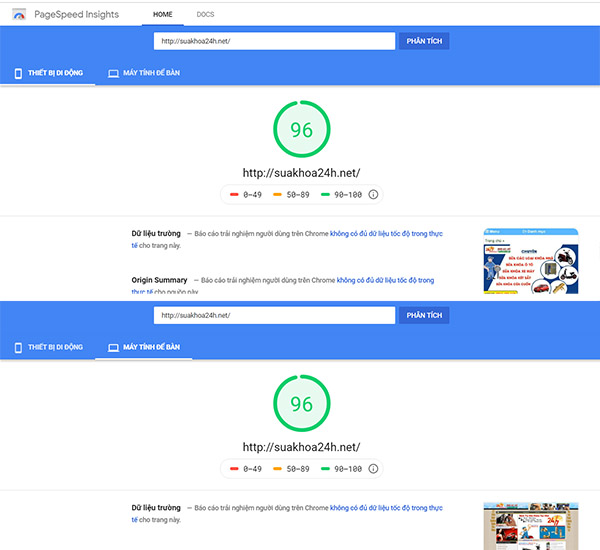Open lower Dữ liệu trường 'không có đủ dữ liệu' link

(386, 508)
